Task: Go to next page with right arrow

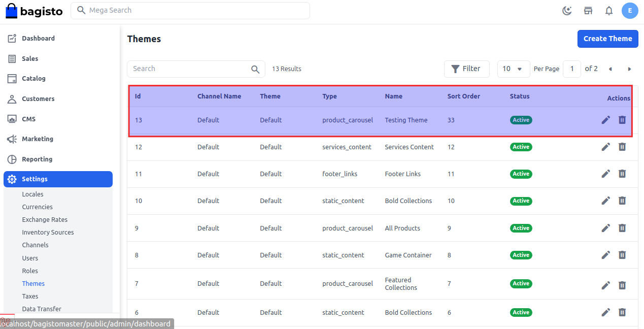Action: [629, 69]
